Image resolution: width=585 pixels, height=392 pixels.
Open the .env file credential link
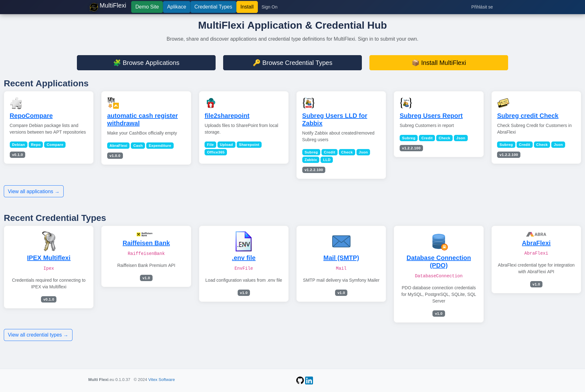point(244,258)
